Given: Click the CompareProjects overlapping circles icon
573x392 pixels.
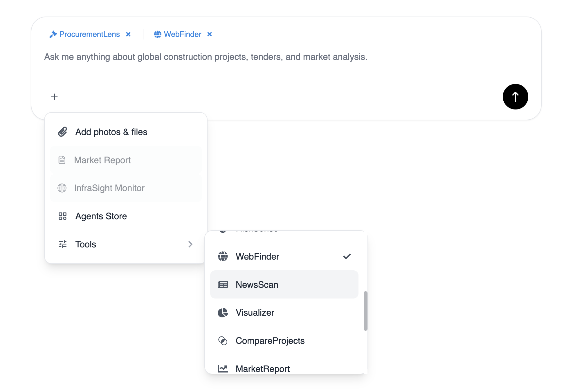Looking at the screenshot, I should click(223, 341).
